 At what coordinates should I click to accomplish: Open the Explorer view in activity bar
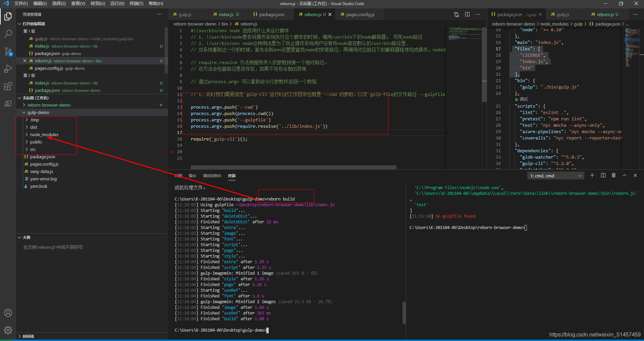(8, 16)
